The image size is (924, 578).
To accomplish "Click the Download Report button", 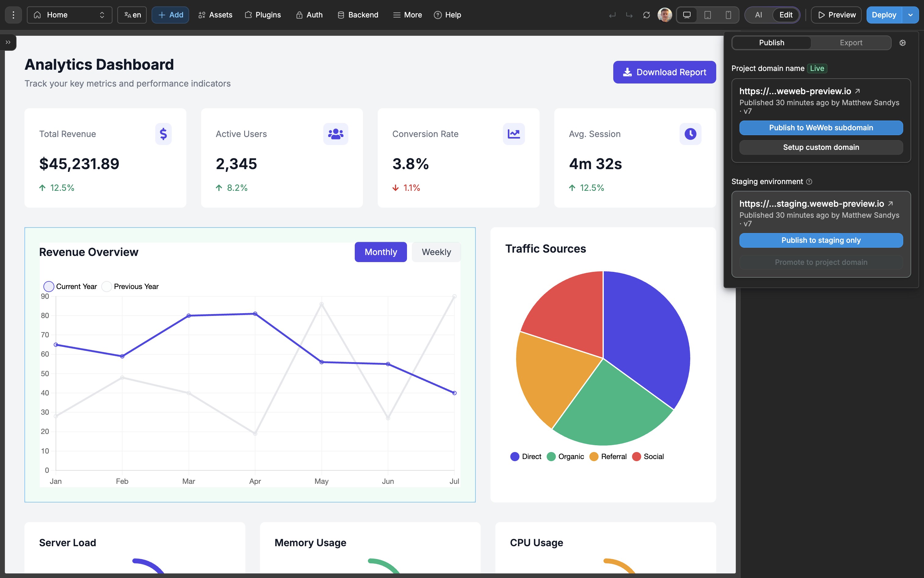I will coord(664,72).
